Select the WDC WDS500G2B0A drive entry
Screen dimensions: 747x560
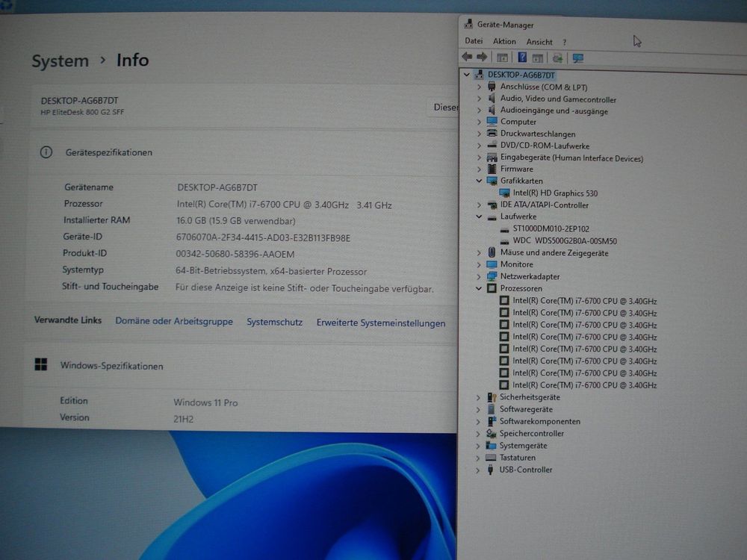(x=564, y=241)
